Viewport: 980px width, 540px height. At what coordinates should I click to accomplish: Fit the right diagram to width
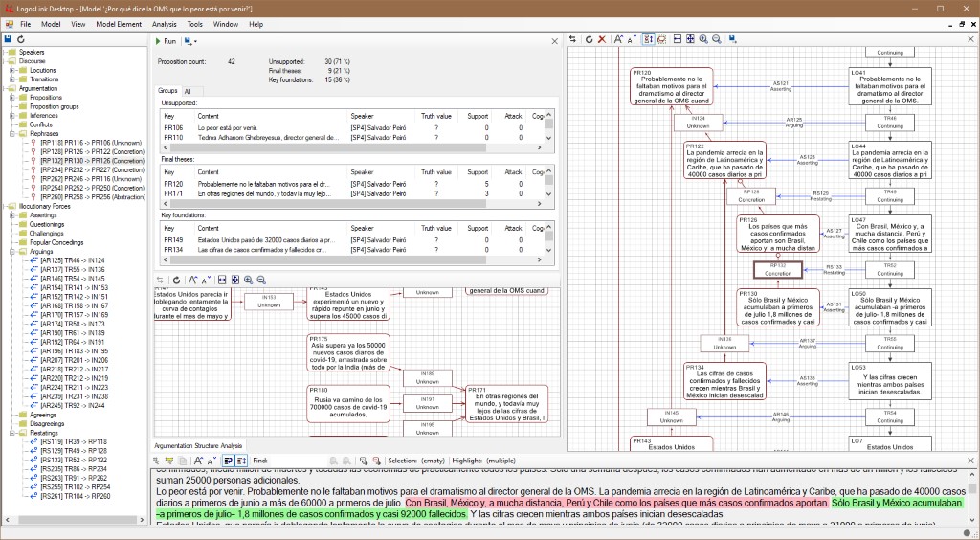tap(678, 39)
